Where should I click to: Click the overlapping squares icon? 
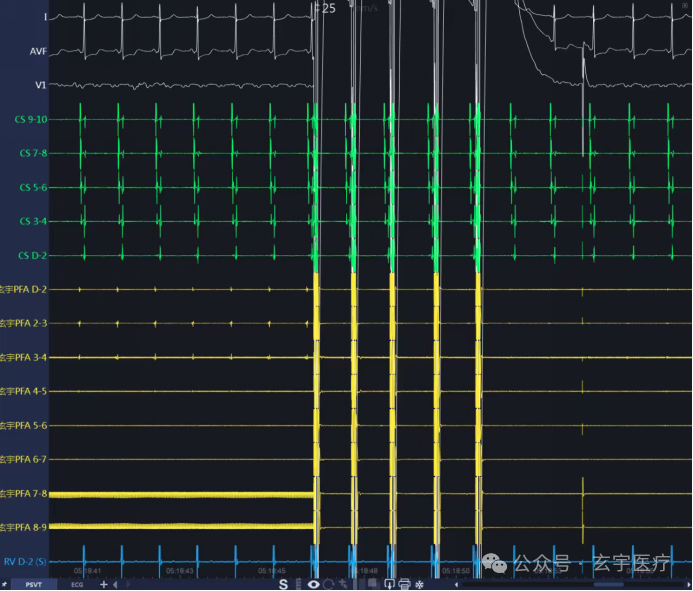coord(372,583)
